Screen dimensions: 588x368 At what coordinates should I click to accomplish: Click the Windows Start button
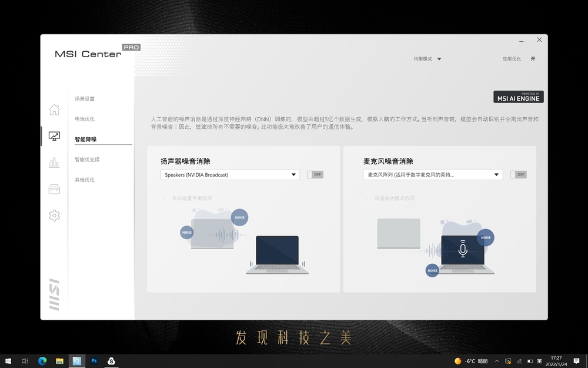(8, 361)
